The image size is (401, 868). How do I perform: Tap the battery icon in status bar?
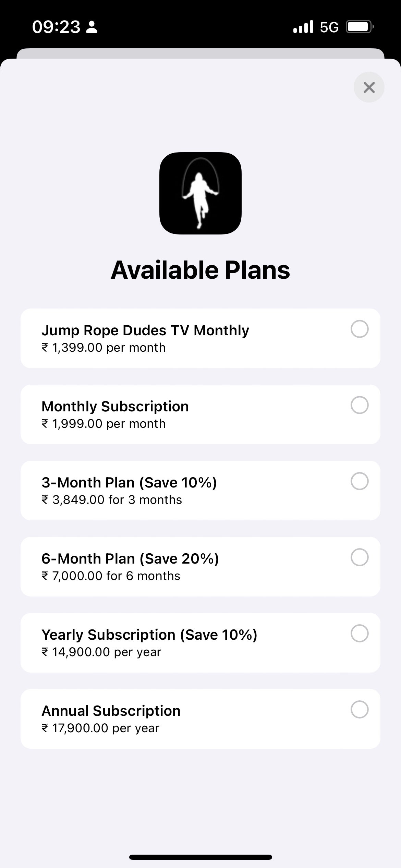[x=360, y=27]
